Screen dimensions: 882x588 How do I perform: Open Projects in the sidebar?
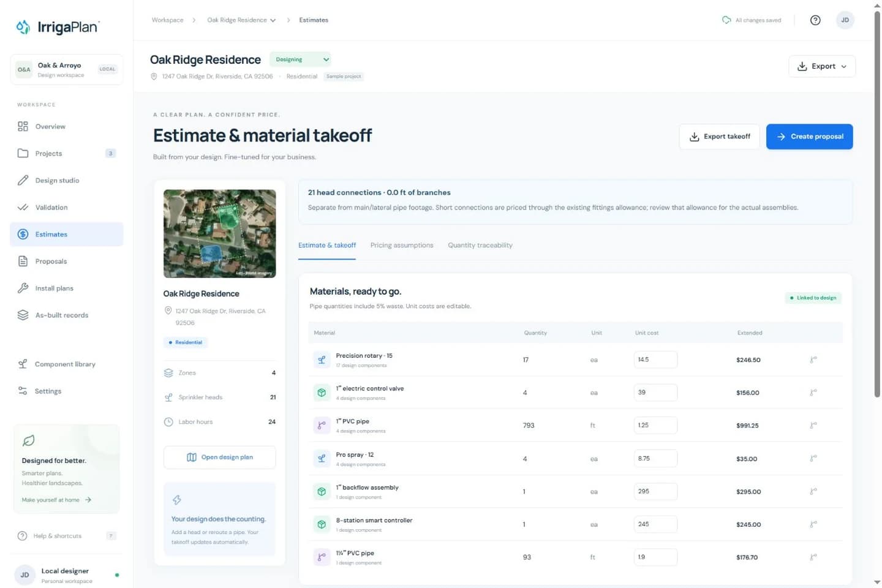67,154
